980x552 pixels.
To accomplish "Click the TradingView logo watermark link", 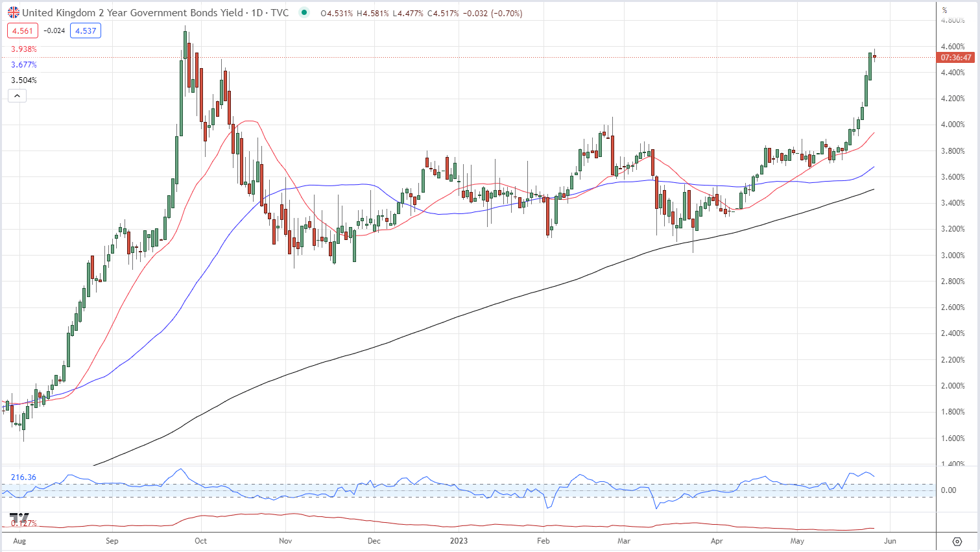I will [x=19, y=518].
